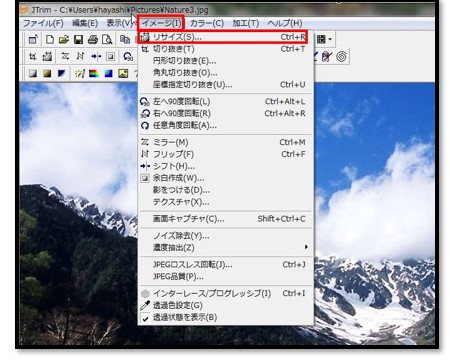Click the イメージ(I) menu
This screenshot has height=360, width=450.
point(161,23)
